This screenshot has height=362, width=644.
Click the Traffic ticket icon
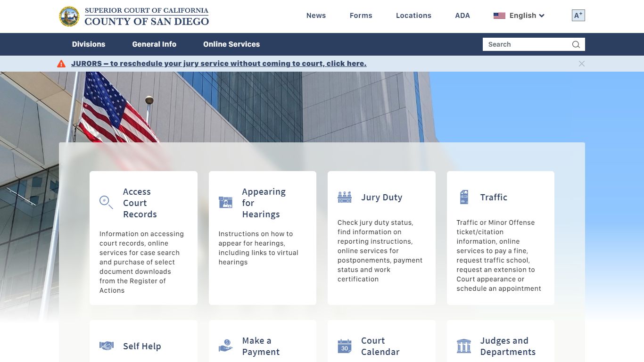(464, 197)
